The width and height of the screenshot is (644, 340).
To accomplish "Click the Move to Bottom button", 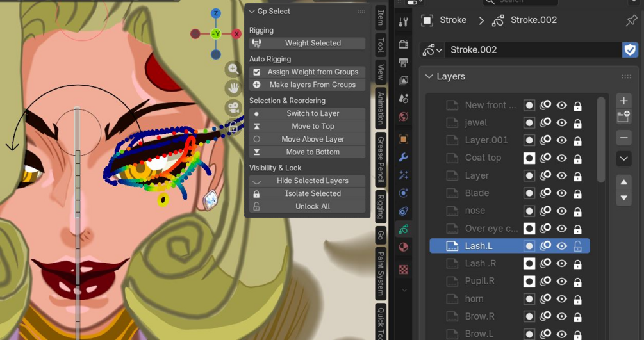I will click(x=307, y=152).
